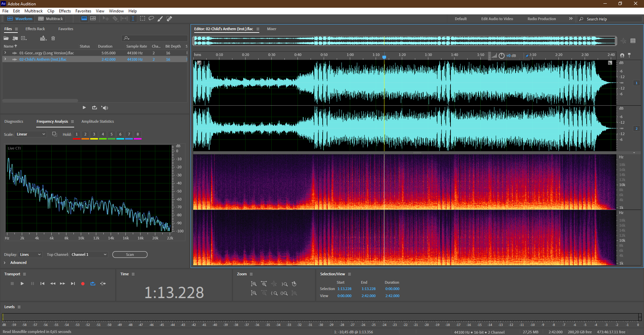The width and height of the screenshot is (644, 335).
Task: Click the Record button
Action: [x=83, y=284]
